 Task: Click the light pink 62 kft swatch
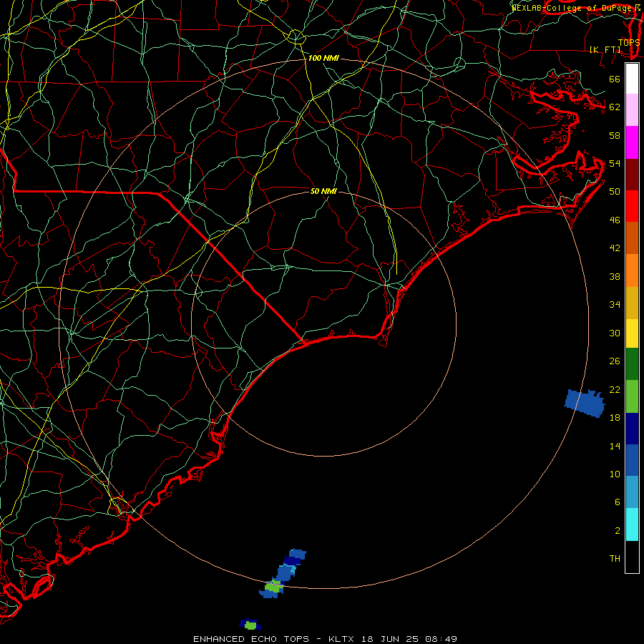point(632,110)
